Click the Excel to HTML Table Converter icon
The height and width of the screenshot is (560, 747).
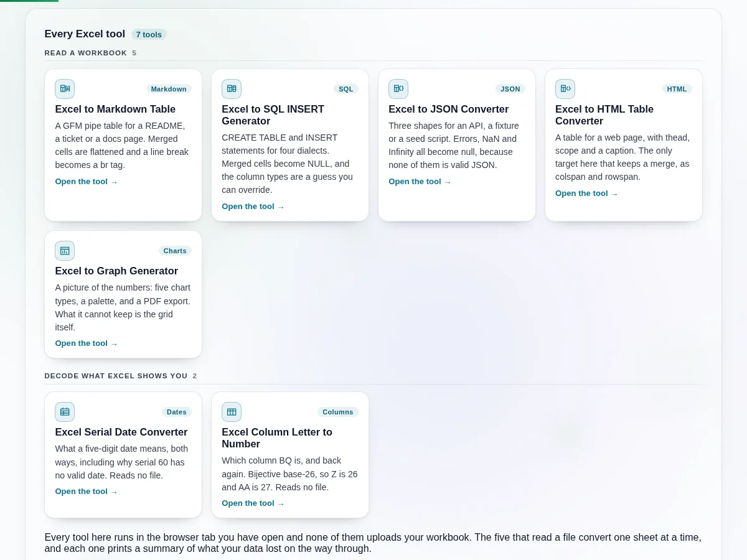[x=565, y=89]
